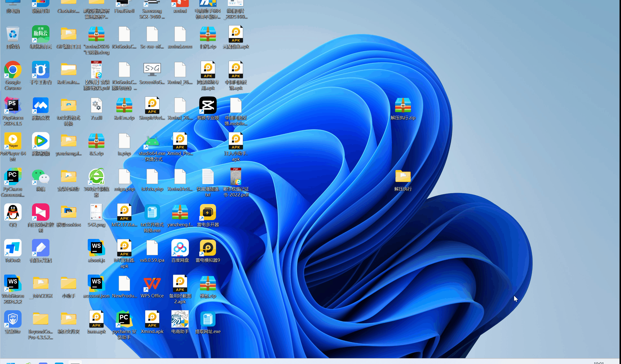The width and height of the screenshot is (621, 364).
Task: Select the 回收站 recycle bin
Action: point(13,34)
